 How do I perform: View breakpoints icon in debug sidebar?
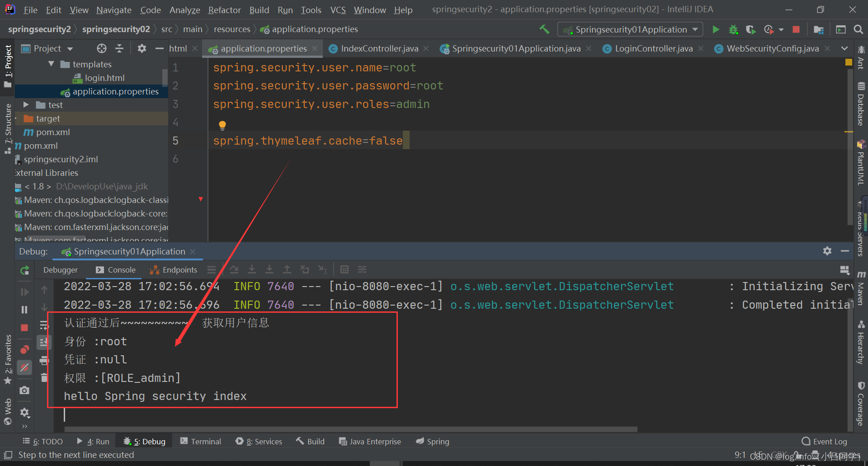pos(25,349)
